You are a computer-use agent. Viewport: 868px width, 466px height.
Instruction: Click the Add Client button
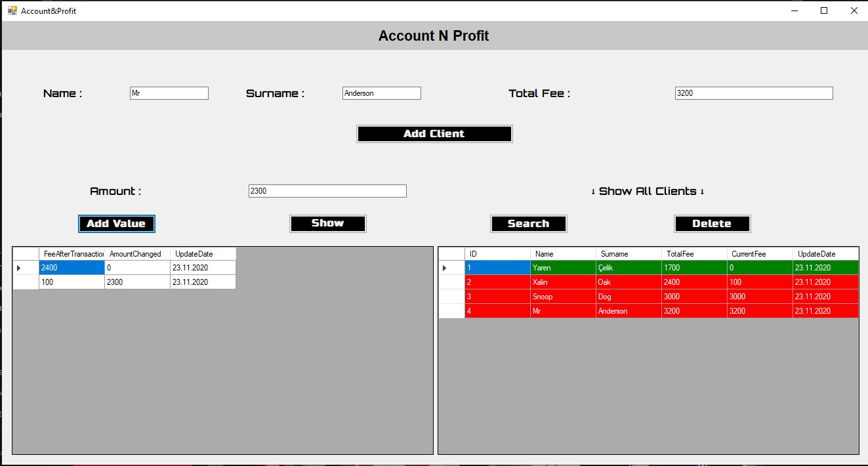click(434, 134)
